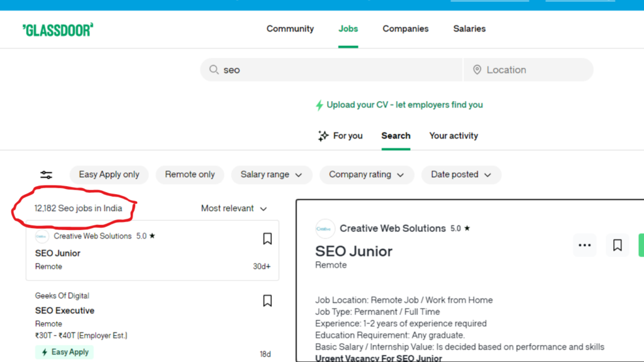Open the all filters sliders icon

coord(47,175)
